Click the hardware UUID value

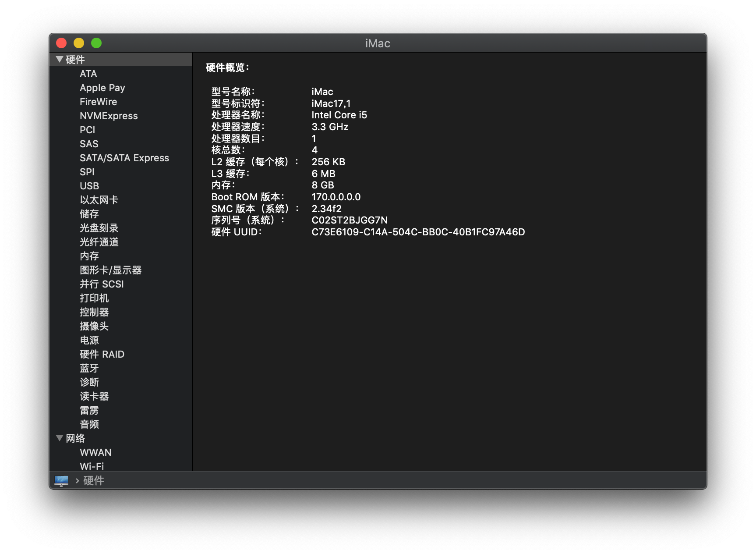[x=418, y=232]
